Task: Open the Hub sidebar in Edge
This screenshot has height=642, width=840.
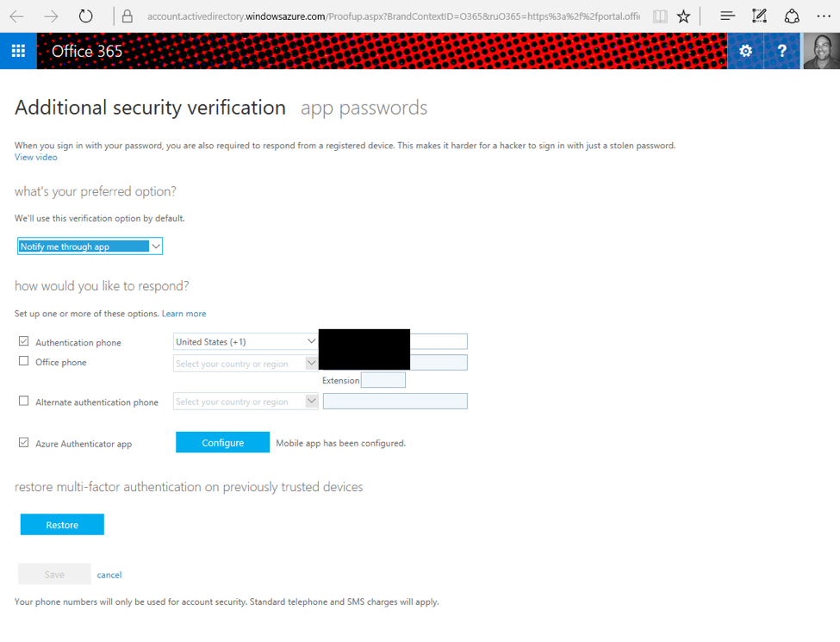Action: click(x=726, y=15)
